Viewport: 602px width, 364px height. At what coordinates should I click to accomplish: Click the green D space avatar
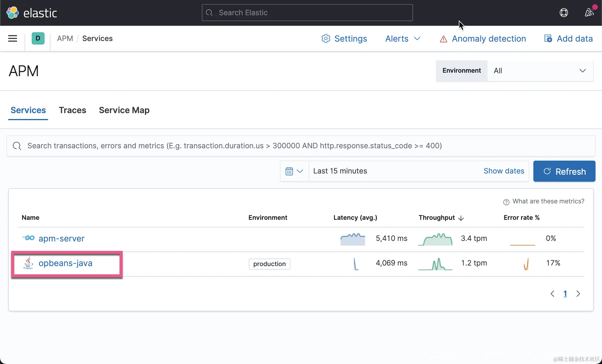coord(38,38)
